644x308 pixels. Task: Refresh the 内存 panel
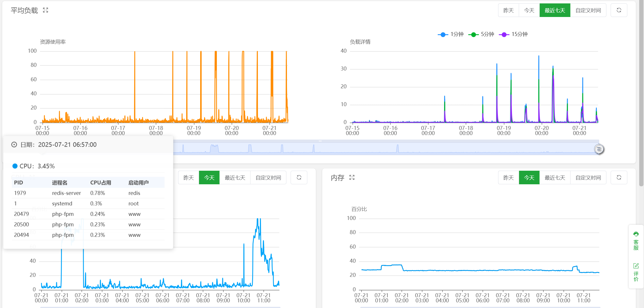tap(619, 177)
